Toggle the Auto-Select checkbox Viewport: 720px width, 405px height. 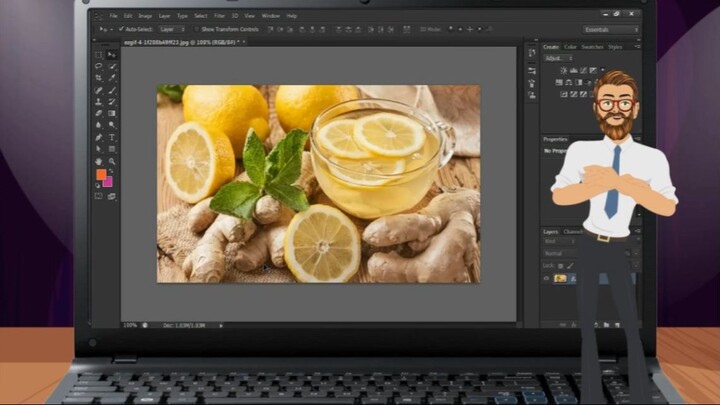coord(121,29)
